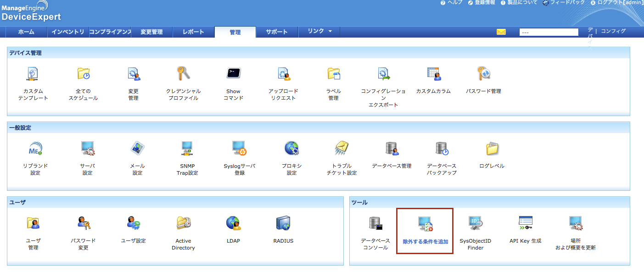Click カスタムカラム label text
Image resolution: width=644 pixels, height=278 pixels.
point(433,91)
